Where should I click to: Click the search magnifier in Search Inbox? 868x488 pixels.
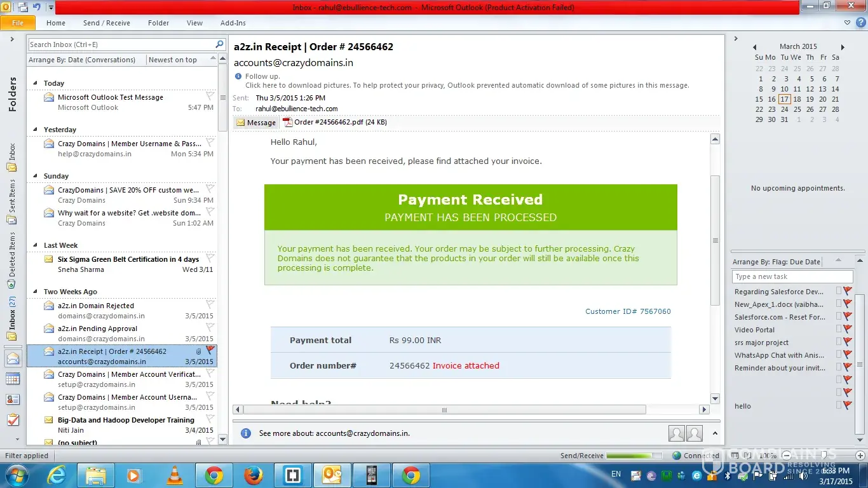219,44
